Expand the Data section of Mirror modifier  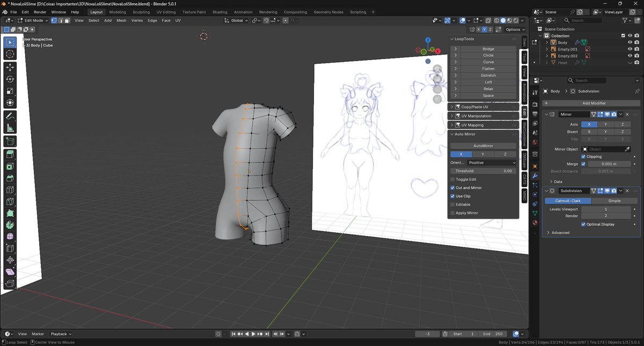point(556,182)
